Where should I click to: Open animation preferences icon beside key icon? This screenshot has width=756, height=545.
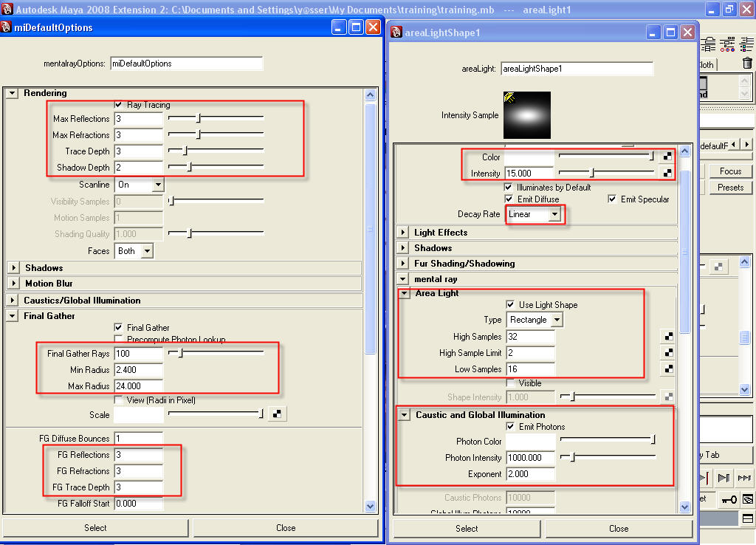pos(748,500)
